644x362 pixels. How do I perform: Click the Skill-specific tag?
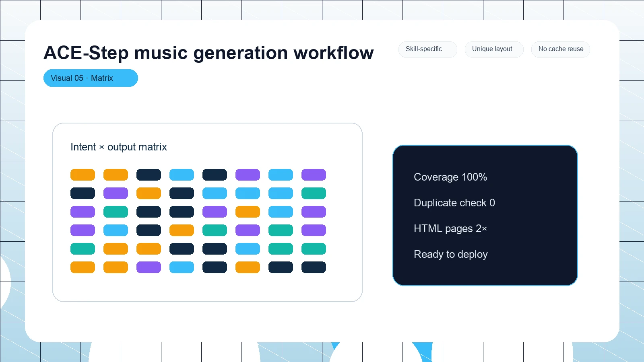pos(427,49)
